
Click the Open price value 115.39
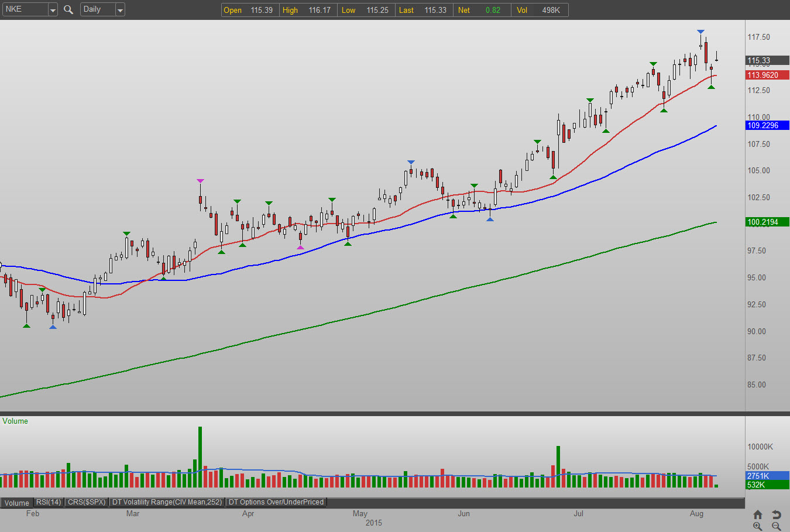pyautogui.click(x=262, y=10)
